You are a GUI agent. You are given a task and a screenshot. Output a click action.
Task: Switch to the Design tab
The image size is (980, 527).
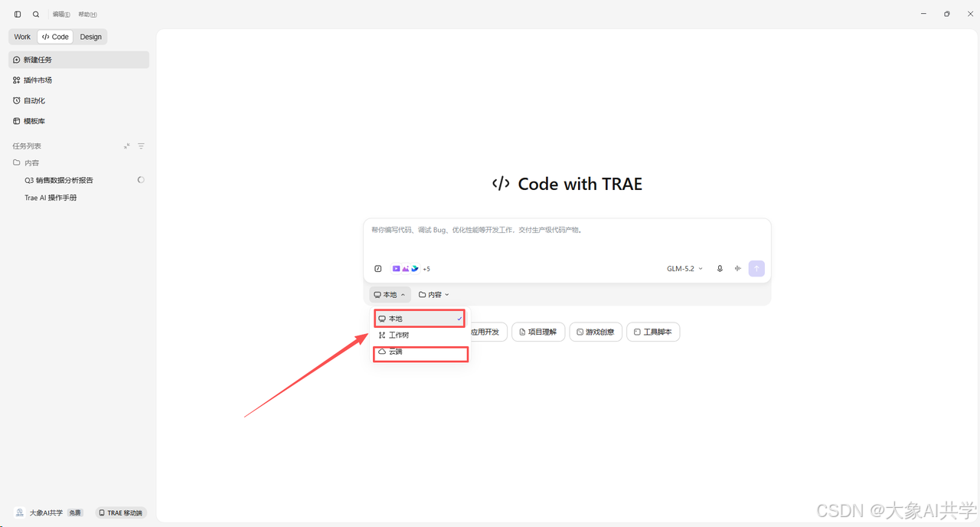(x=90, y=37)
